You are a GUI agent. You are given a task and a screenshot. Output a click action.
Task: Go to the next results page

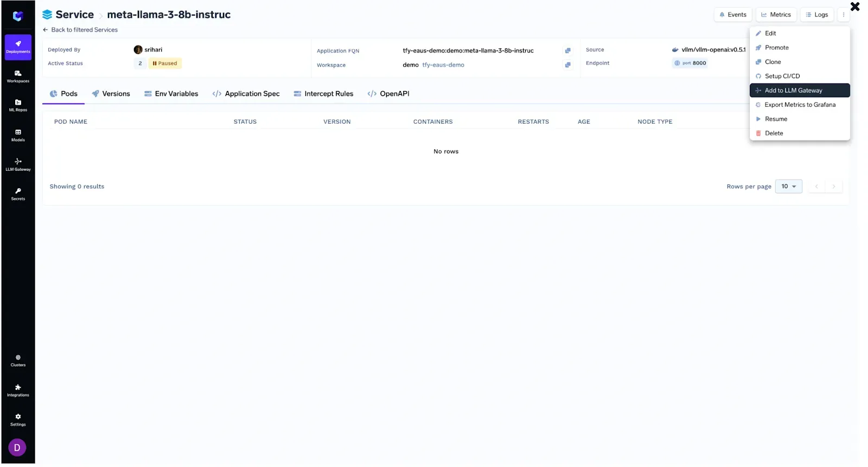click(x=834, y=187)
